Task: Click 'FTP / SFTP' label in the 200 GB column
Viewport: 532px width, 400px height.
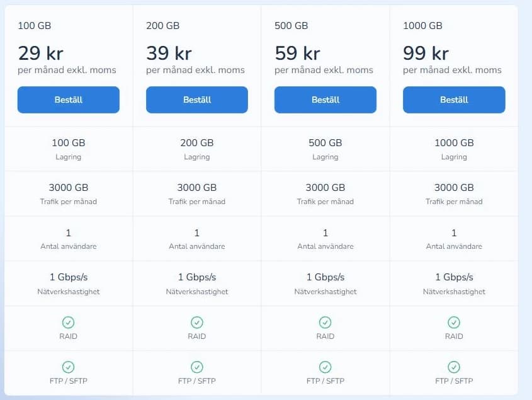Action: pyautogui.click(x=197, y=381)
